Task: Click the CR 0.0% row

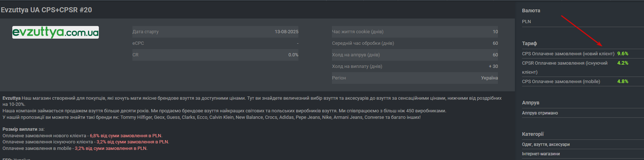Action: pyautogui.click(x=215, y=55)
